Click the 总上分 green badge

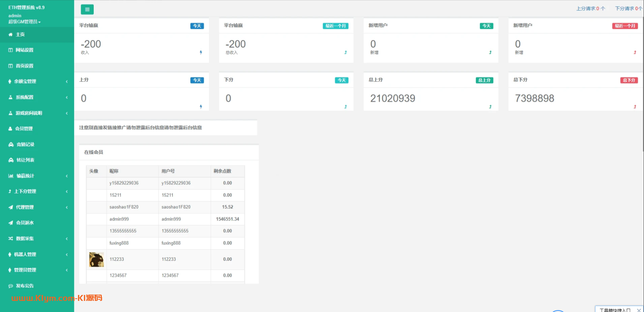pos(484,80)
